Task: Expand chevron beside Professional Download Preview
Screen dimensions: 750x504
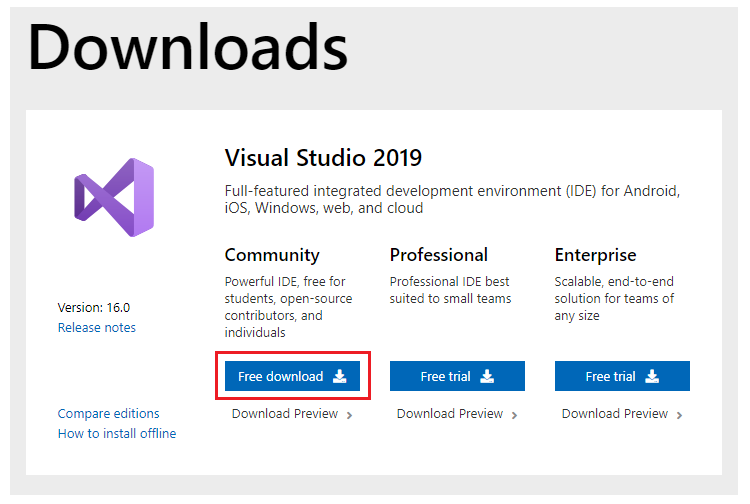Action: tap(514, 415)
